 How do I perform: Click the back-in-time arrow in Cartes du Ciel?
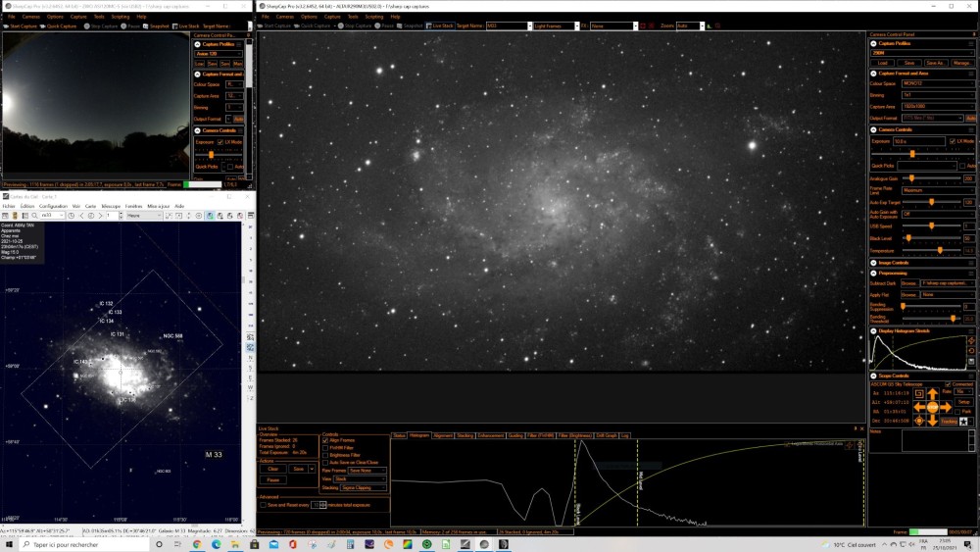point(81,216)
